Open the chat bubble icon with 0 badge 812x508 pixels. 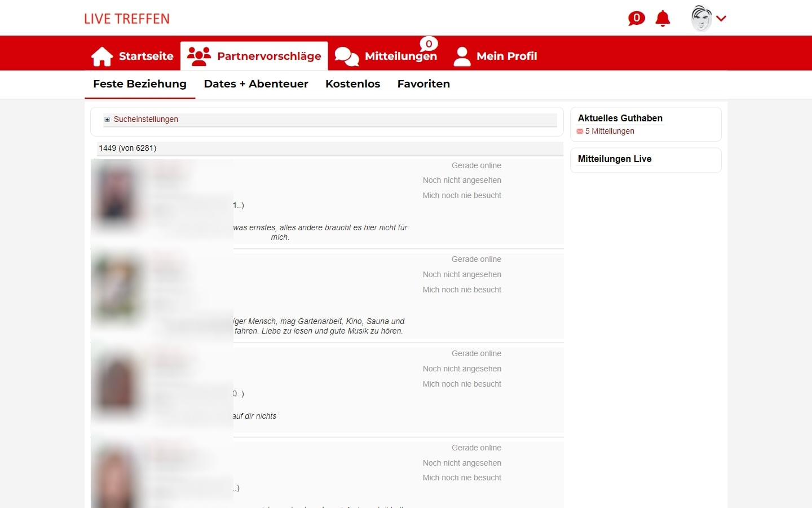636,18
